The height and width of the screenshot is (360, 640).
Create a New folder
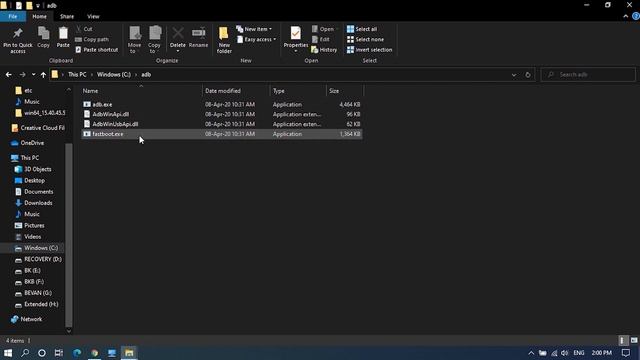click(224, 40)
